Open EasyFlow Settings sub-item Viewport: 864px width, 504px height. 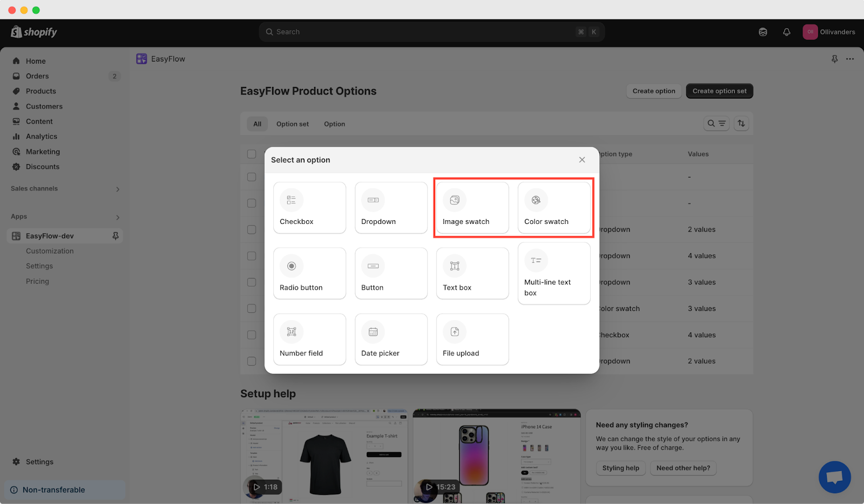(39, 266)
